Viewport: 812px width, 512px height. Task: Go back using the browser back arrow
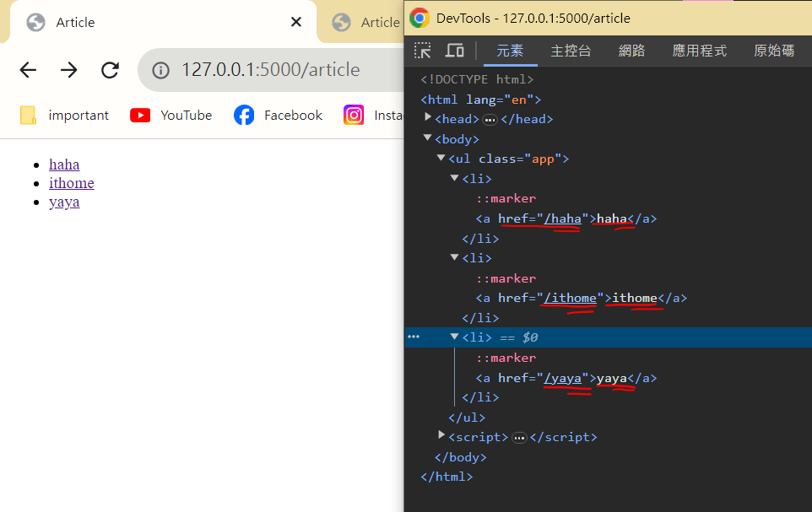coord(28,70)
